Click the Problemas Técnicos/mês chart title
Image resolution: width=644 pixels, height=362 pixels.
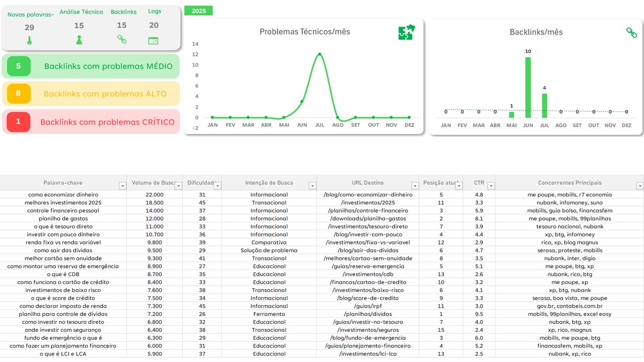(x=305, y=32)
